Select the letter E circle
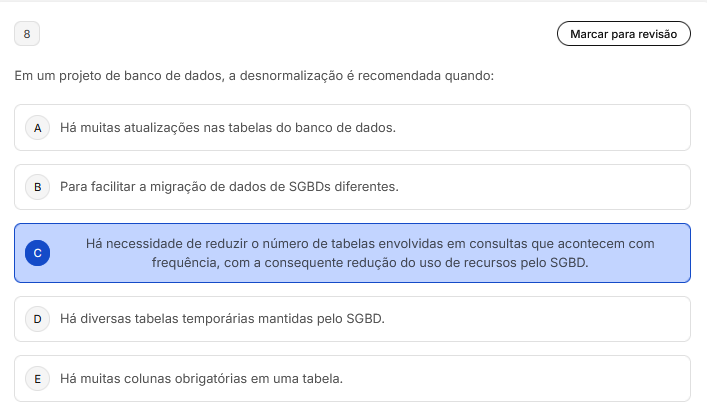The image size is (707, 415). click(x=37, y=379)
